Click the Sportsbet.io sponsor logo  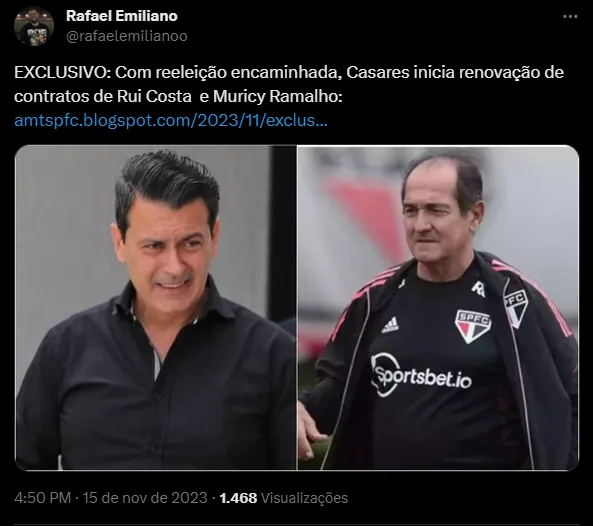point(421,374)
